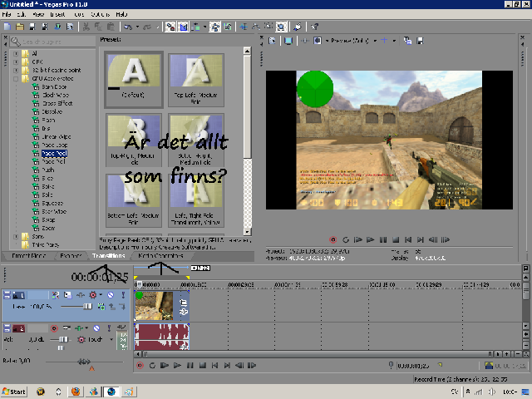Click the Undo arrow icon
The height and width of the screenshot is (399, 532).
128,27
